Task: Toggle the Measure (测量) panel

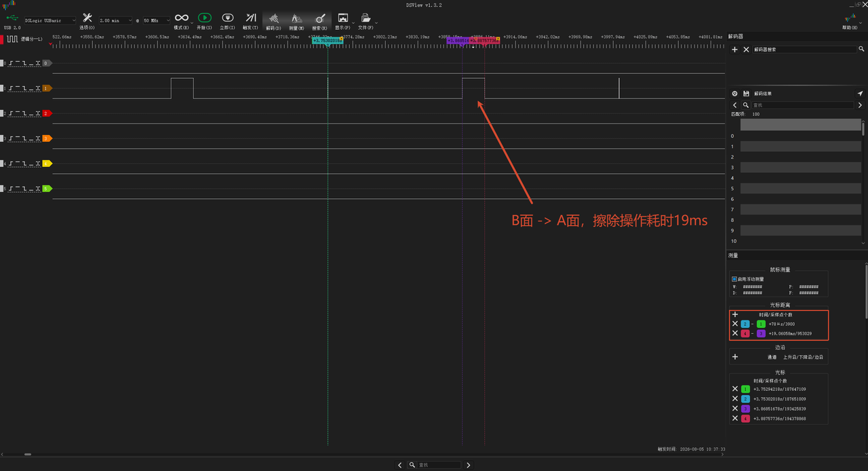Action: [x=297, y=20]
